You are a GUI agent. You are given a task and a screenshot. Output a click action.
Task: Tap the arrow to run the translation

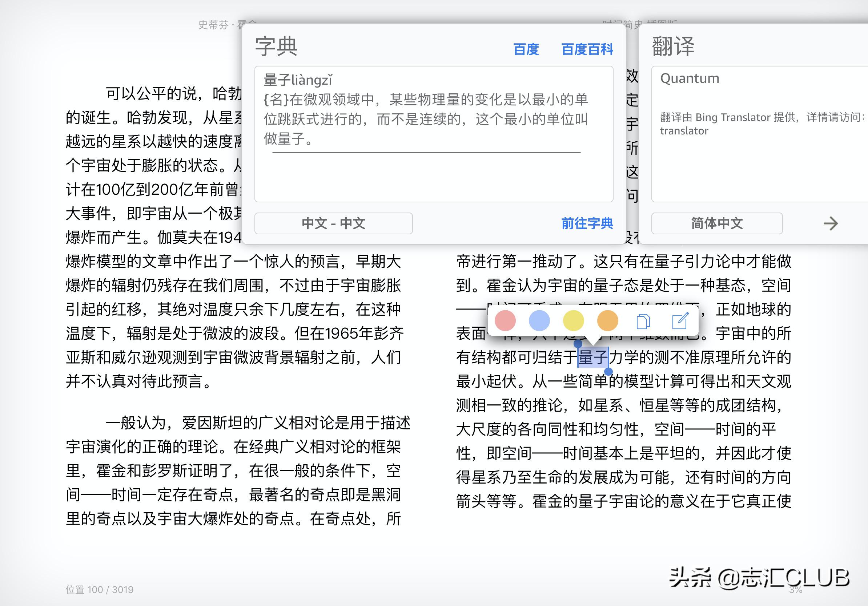click(x=830, y=224)
